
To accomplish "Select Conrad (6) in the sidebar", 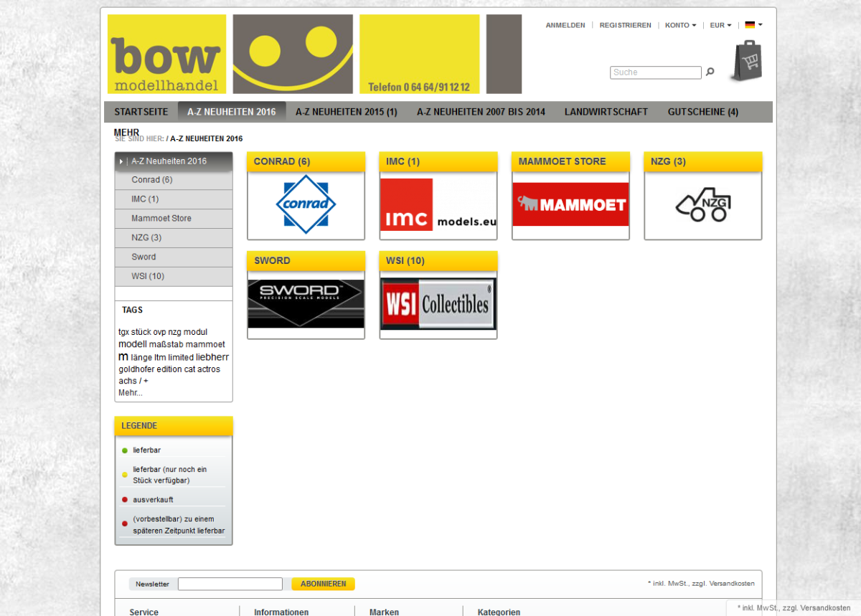I will [x=174, y=180].
